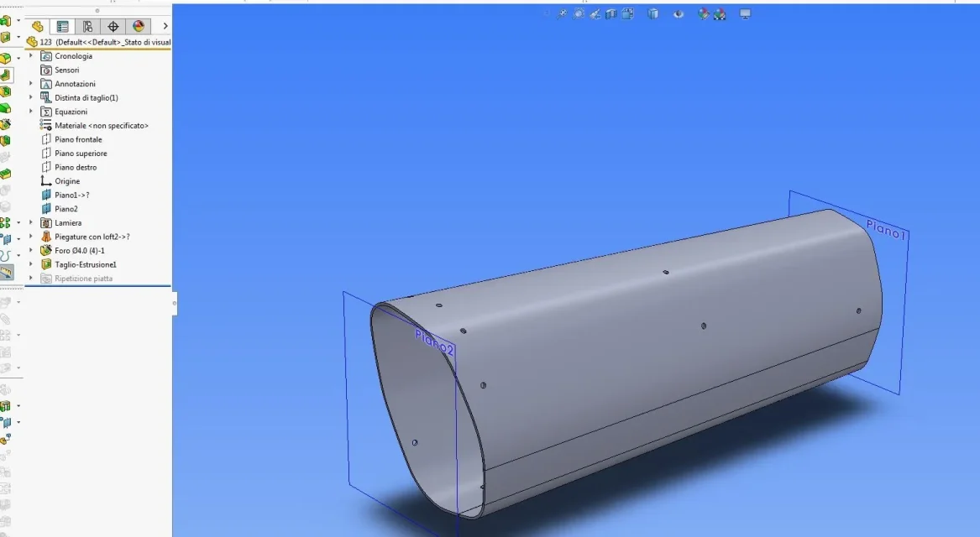980x537 pixels.
Task: Open the View Settings monitor icon
Action: pos(745,13)
